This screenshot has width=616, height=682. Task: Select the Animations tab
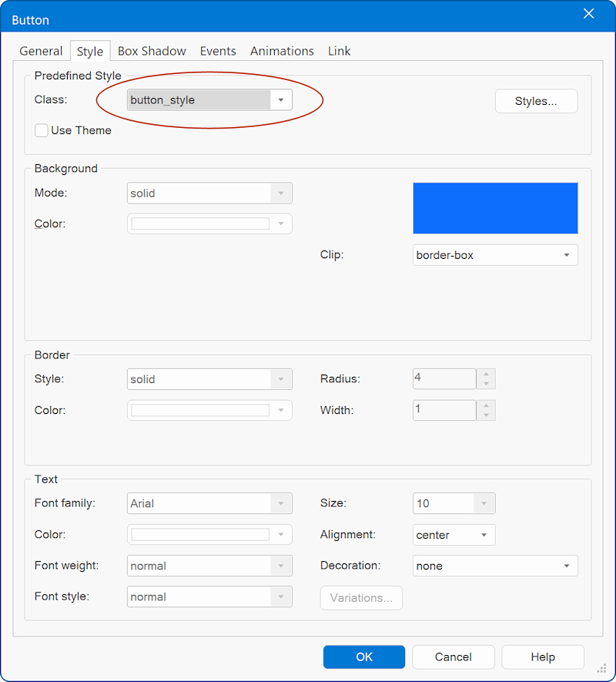[282, 51]
